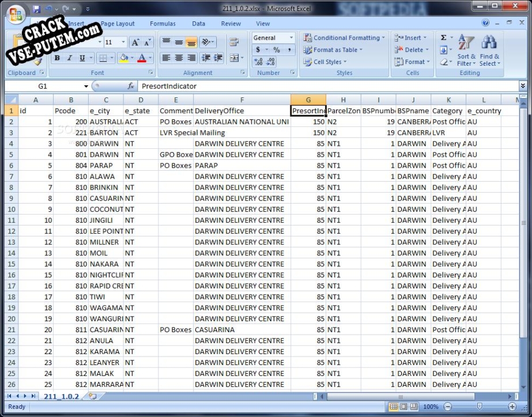This screenshot has height=417, width=532.
Task: Click the Office Button logo
Action: point(16,14)
